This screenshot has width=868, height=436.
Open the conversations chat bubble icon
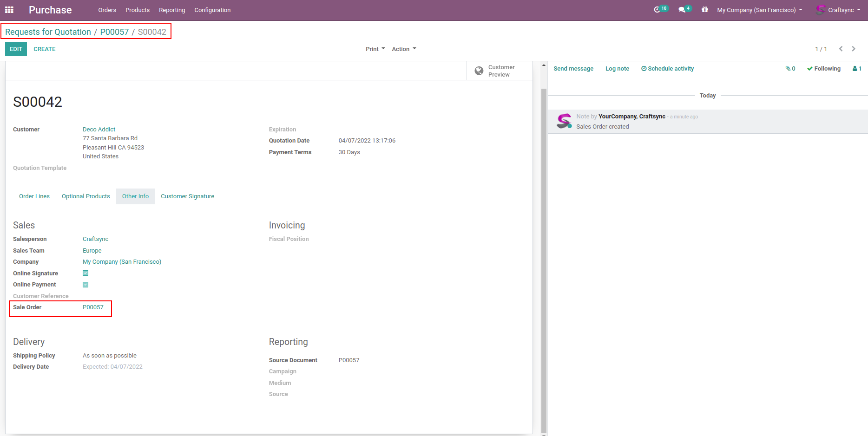[x=682, y=10]
